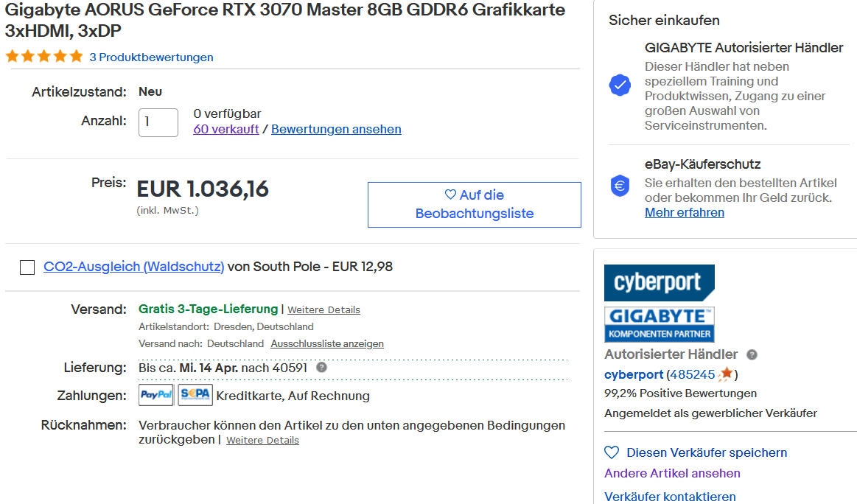
Task: Open the 60 verkauft link
Action: (226, 129)
